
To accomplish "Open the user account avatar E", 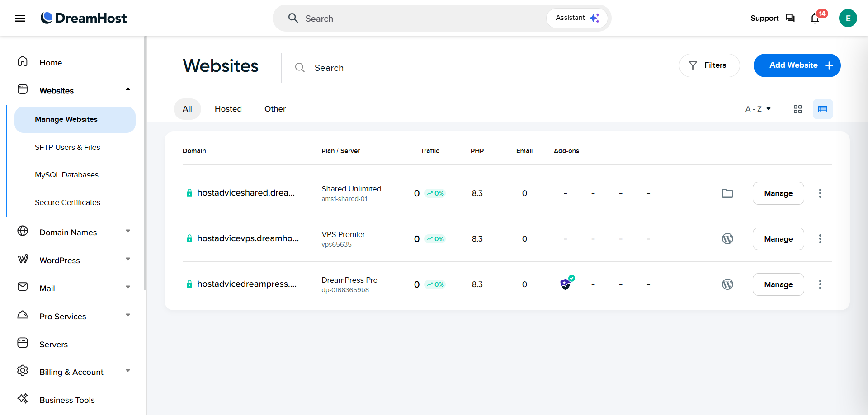I will 848,18.
